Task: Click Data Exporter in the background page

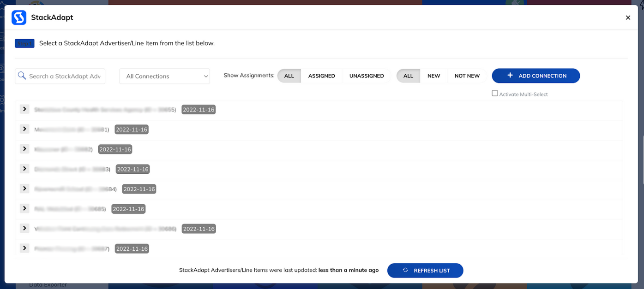Action: pos(48,285)
